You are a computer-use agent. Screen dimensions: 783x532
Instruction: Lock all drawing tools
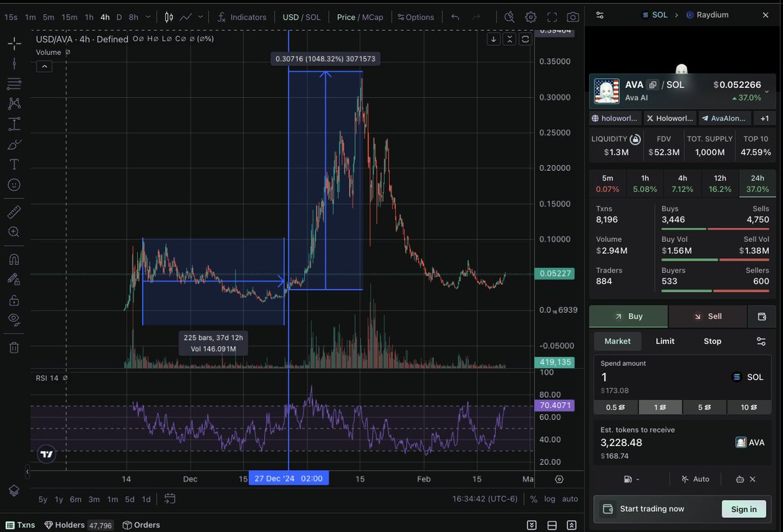[14, 300]
